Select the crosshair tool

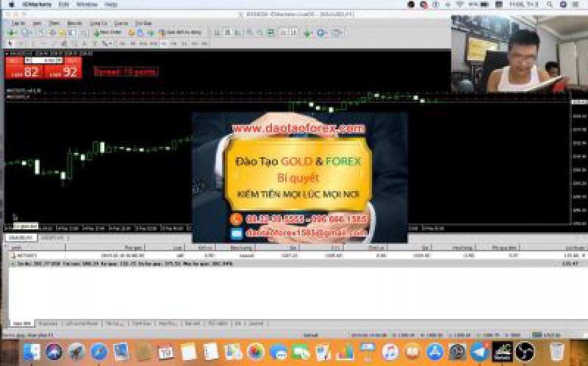(21, 44)
